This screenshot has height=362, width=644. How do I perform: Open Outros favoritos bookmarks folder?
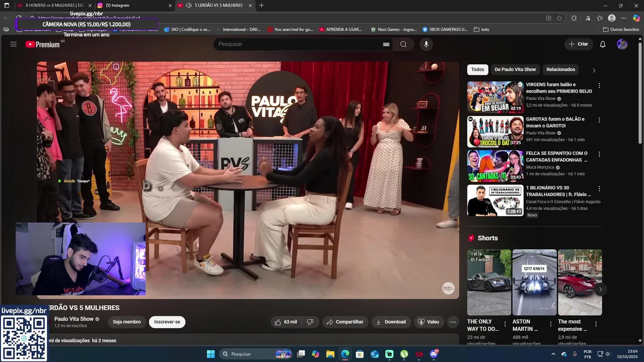coord(621,30)
